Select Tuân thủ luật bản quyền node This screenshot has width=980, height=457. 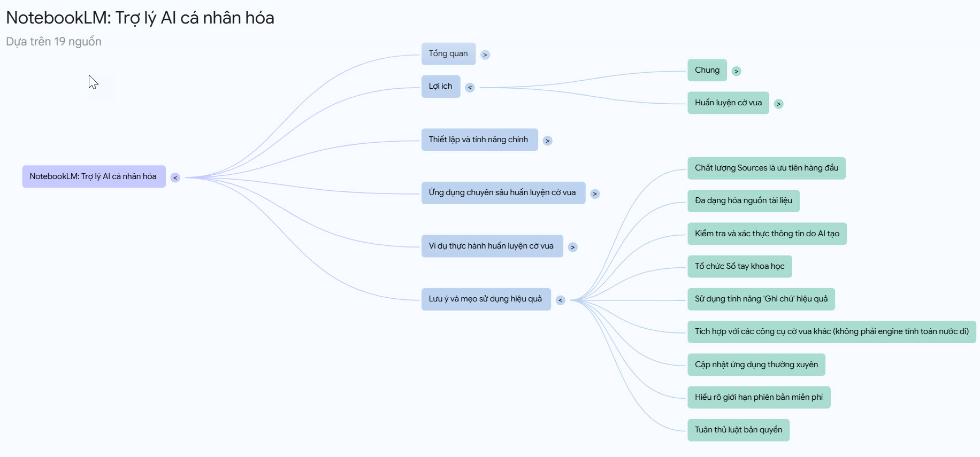pos(738,430)
